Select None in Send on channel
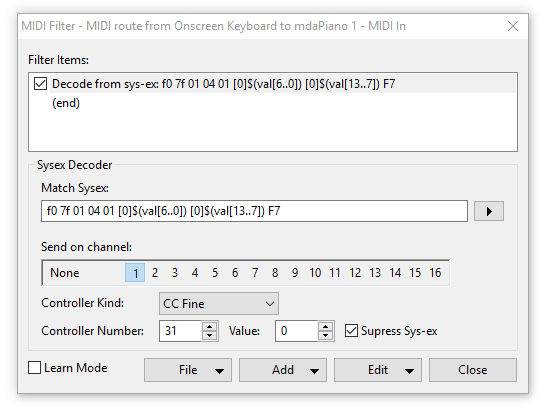553x412 pixels. tap(65, 273)
